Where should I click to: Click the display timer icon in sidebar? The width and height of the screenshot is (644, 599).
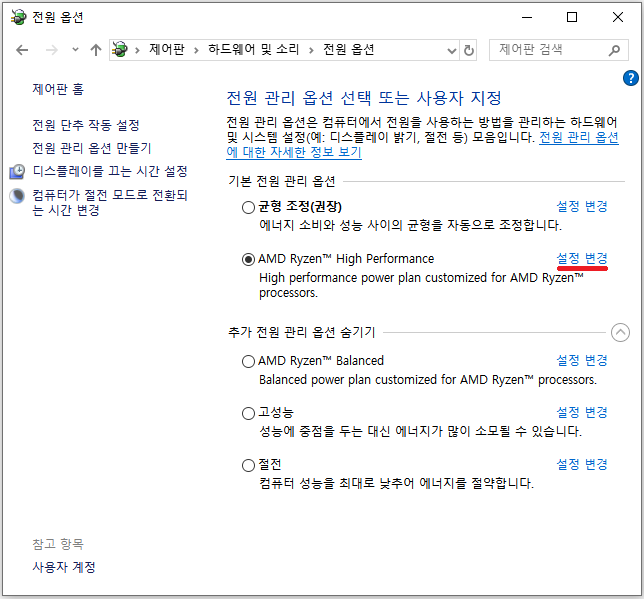point(17,172)
